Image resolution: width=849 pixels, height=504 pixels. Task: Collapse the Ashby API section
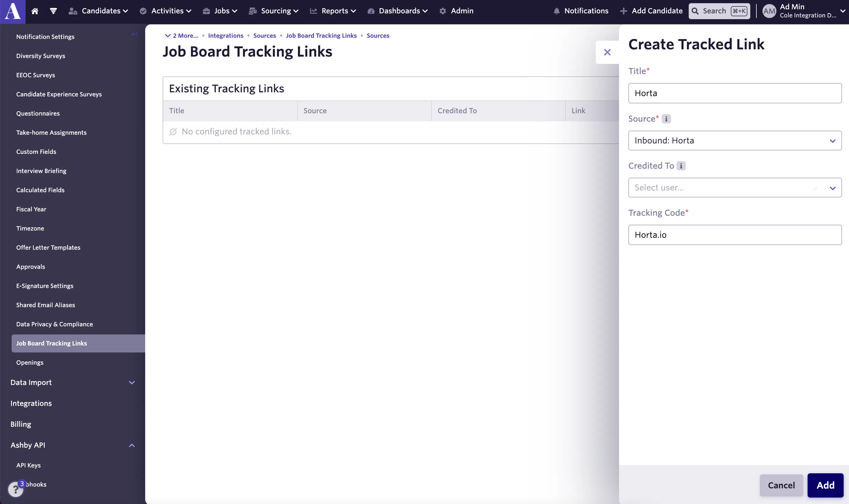point(73,445)
